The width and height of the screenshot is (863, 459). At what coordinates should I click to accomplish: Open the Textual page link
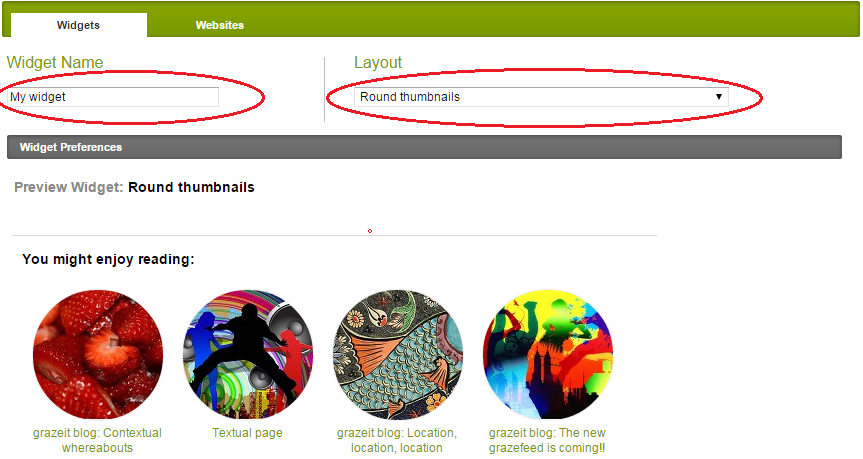pos(247,433)
